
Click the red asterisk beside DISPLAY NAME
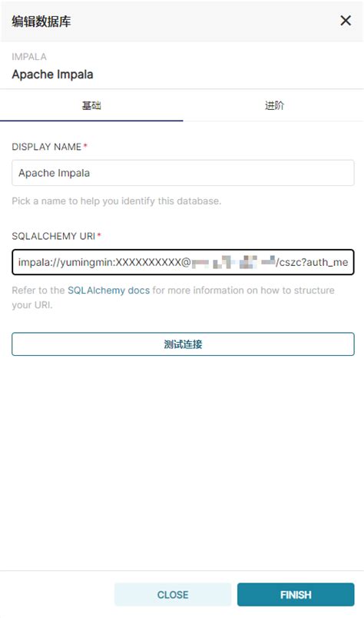coord(85,146)
